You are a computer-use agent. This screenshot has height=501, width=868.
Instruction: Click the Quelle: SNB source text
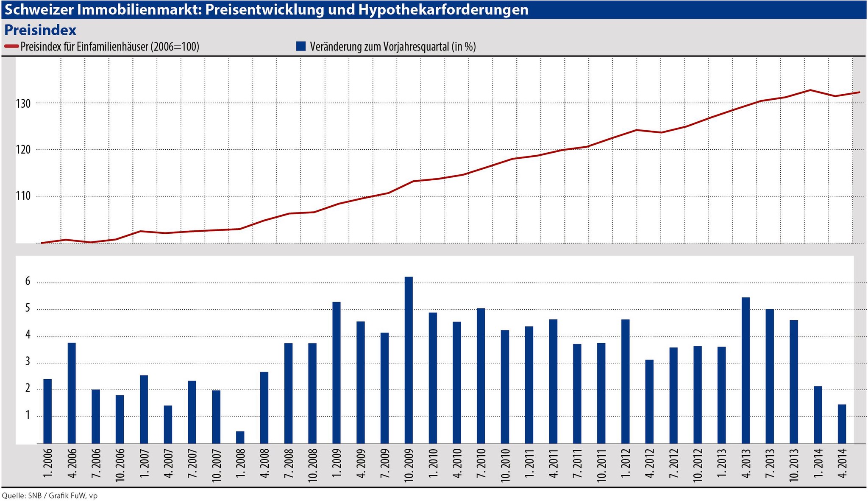tap(50, 495)
